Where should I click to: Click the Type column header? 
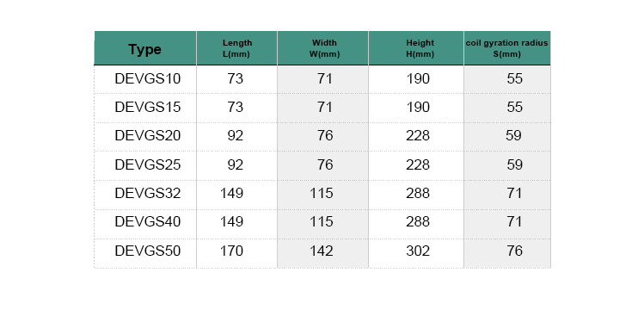point(145,48)
